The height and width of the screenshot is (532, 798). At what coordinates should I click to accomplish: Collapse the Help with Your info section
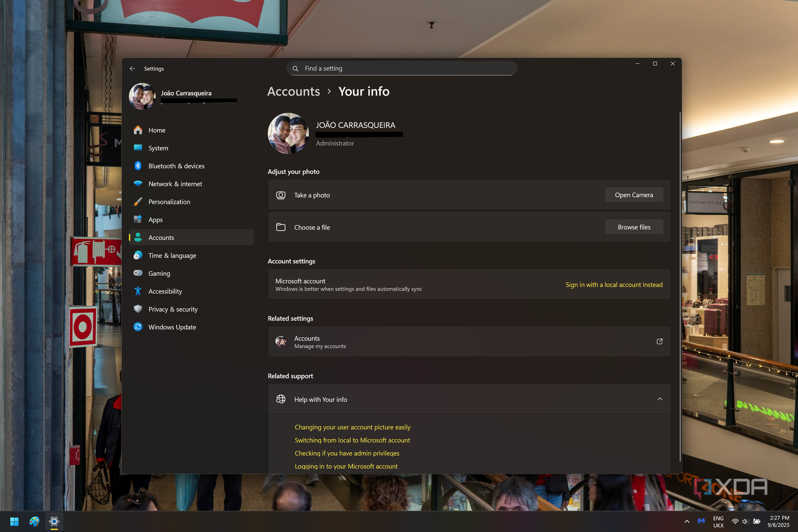(660, 399)
